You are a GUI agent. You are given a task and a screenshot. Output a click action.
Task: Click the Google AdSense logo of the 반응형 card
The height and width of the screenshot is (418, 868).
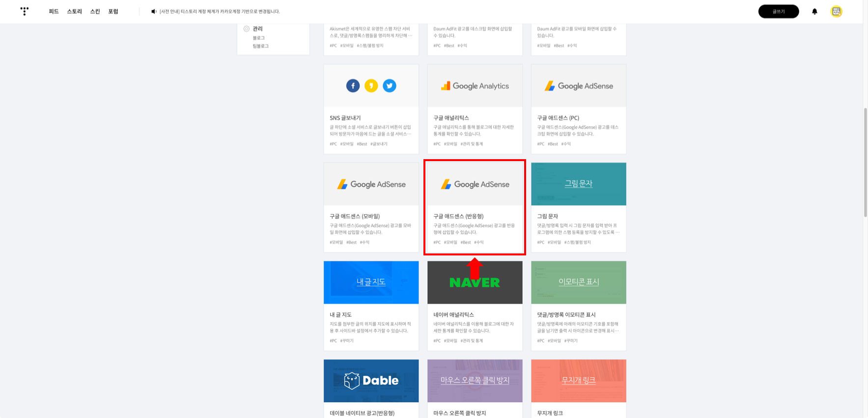(475, 184)
